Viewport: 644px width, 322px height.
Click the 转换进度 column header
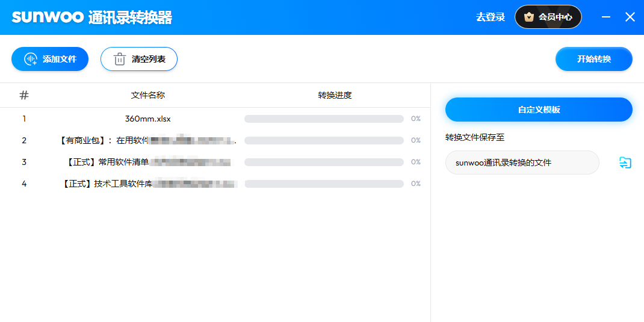[335, 95]
